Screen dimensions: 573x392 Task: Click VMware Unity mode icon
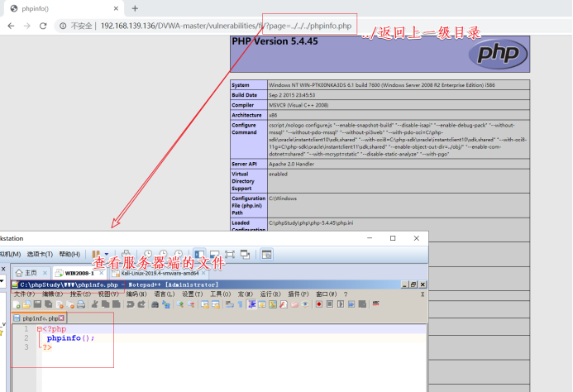tap(245, 254)
